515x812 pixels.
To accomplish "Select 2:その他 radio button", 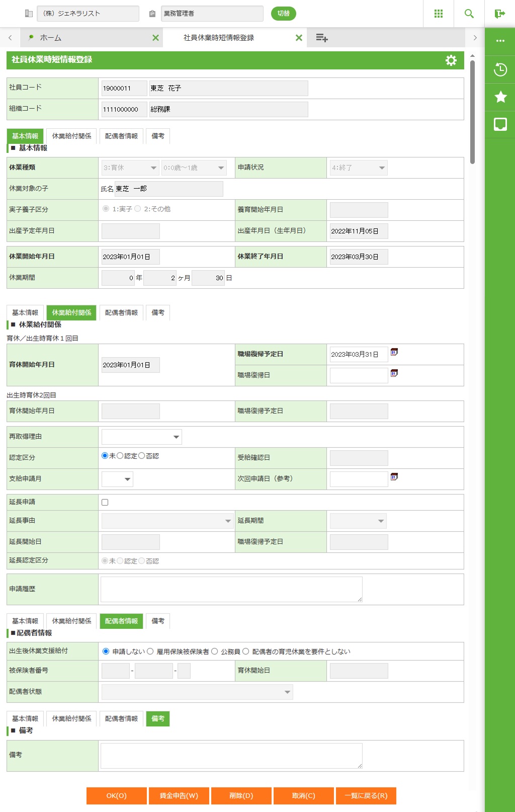I will (137, 209).
